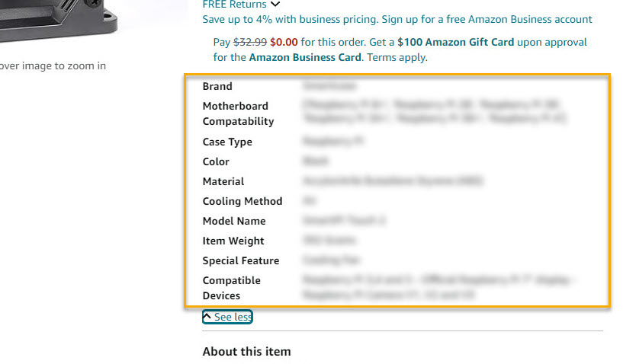Click the About this item heading
623x364 pixels.
point(247,351)
